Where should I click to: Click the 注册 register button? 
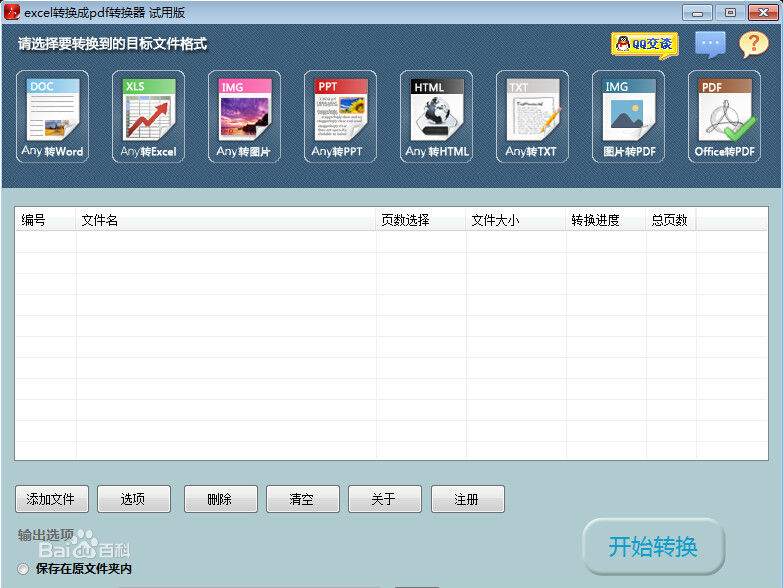tap(467, 499)
